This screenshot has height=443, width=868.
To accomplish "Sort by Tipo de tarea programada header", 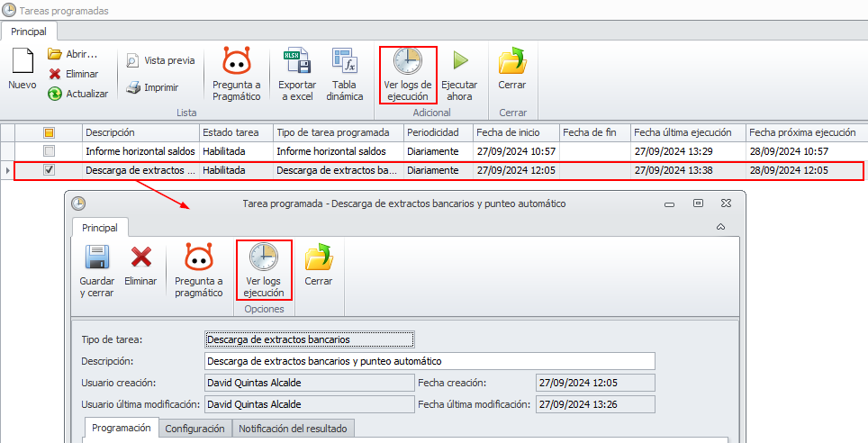I will tap(339, 132).
